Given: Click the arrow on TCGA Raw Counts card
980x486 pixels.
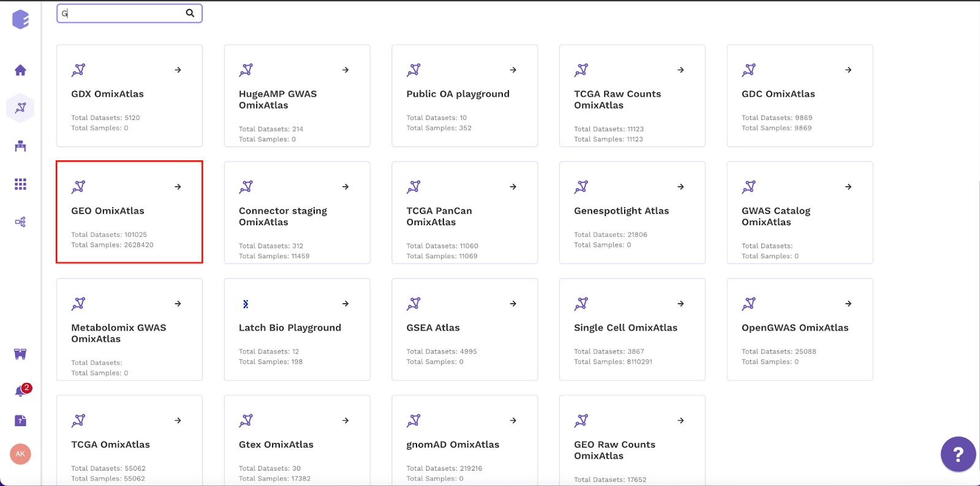Looking at the screenshot, I should point(680,70).
